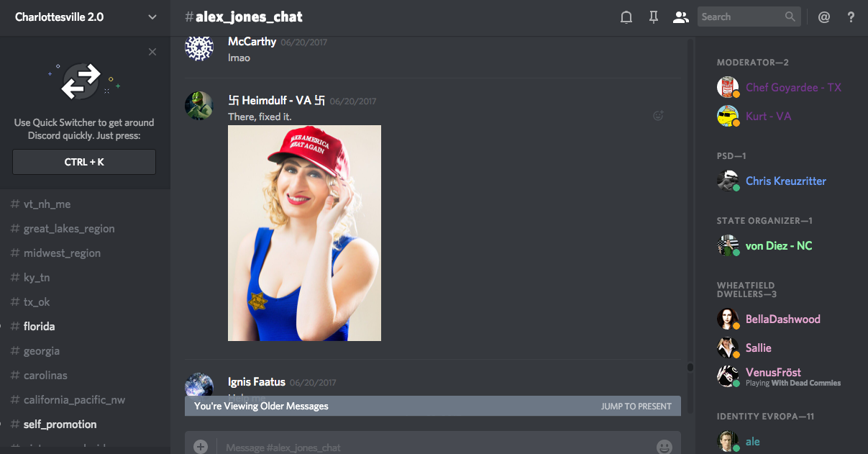Click the chat scrollbar thumb
The image size is (868, 454).
(690, 367)
